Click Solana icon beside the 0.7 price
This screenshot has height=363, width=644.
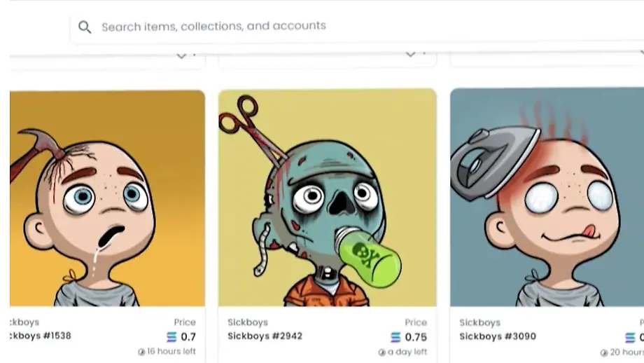click(171, 337)
